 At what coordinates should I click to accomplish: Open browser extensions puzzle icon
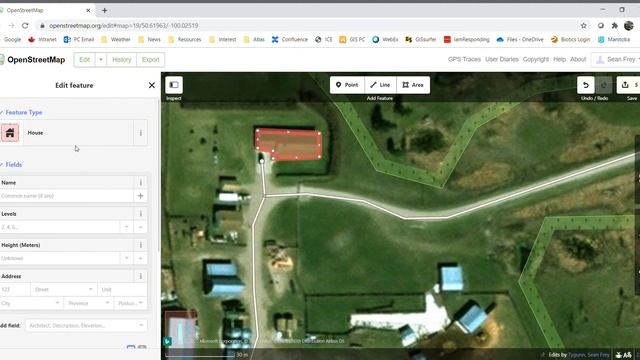tap(615, 25)
